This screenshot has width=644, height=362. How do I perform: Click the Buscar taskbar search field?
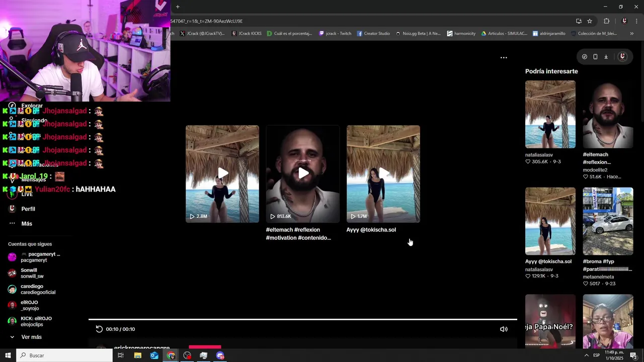64,355
